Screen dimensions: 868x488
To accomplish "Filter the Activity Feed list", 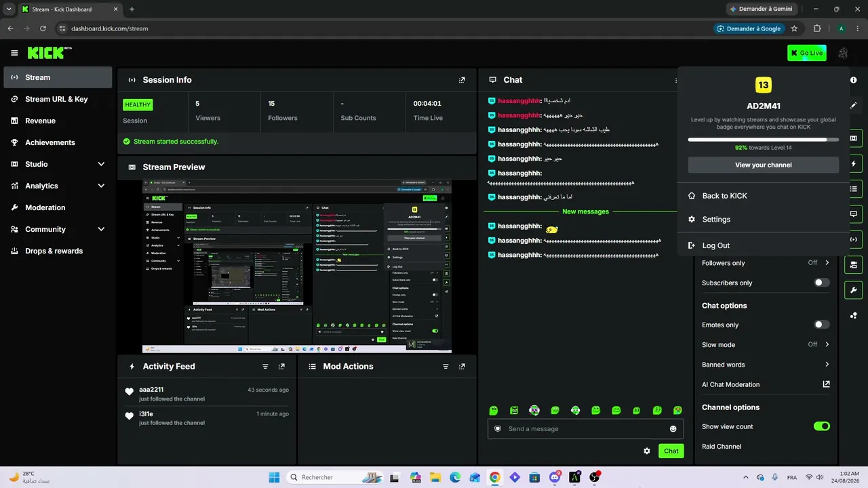I will coord(265,367).
